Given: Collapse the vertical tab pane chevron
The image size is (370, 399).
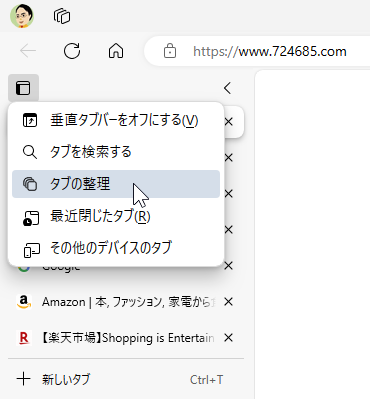Looking at the screenshot, I should [x=228, y=88].
